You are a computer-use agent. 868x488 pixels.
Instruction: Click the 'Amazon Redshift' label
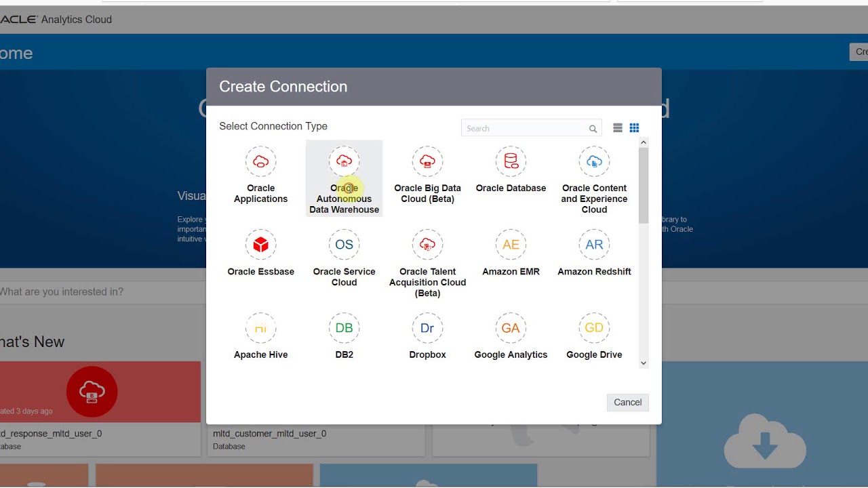pos(595,272)
